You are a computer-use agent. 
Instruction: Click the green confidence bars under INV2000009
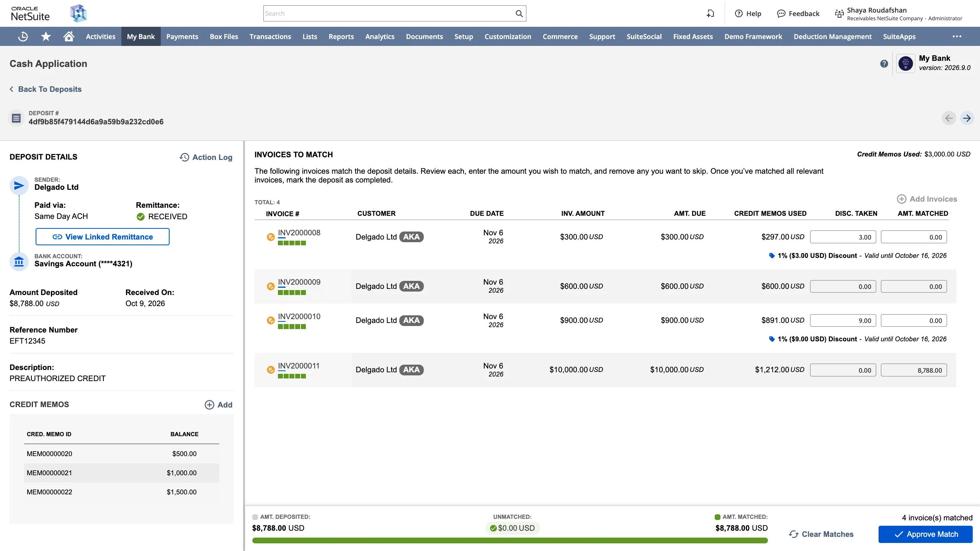292,292
